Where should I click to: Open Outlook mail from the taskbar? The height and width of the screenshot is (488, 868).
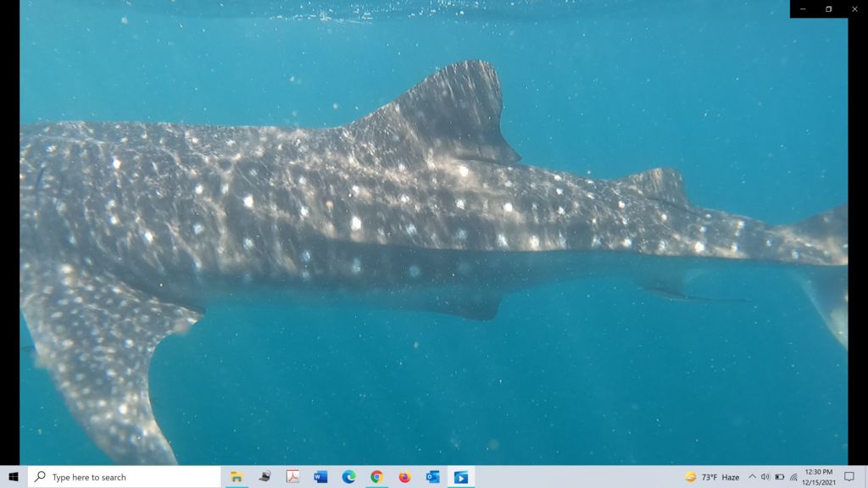[432, 477]
